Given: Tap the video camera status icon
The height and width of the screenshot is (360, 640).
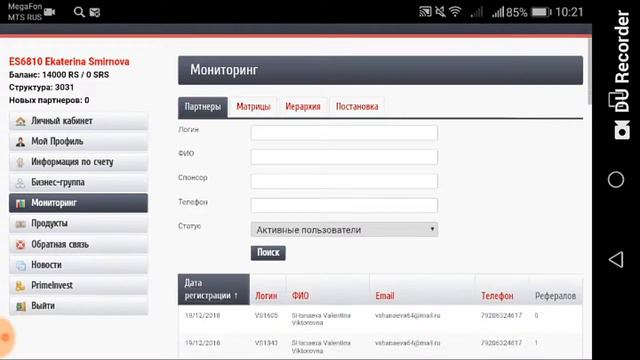Looking at the screenshot, I should (49, 12).
